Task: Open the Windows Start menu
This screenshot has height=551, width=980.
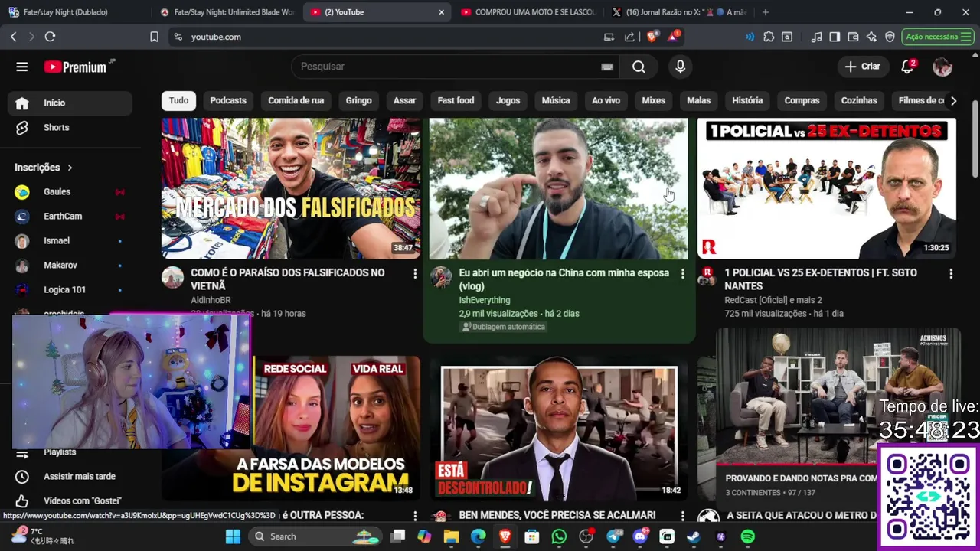Action: [233, 536]
